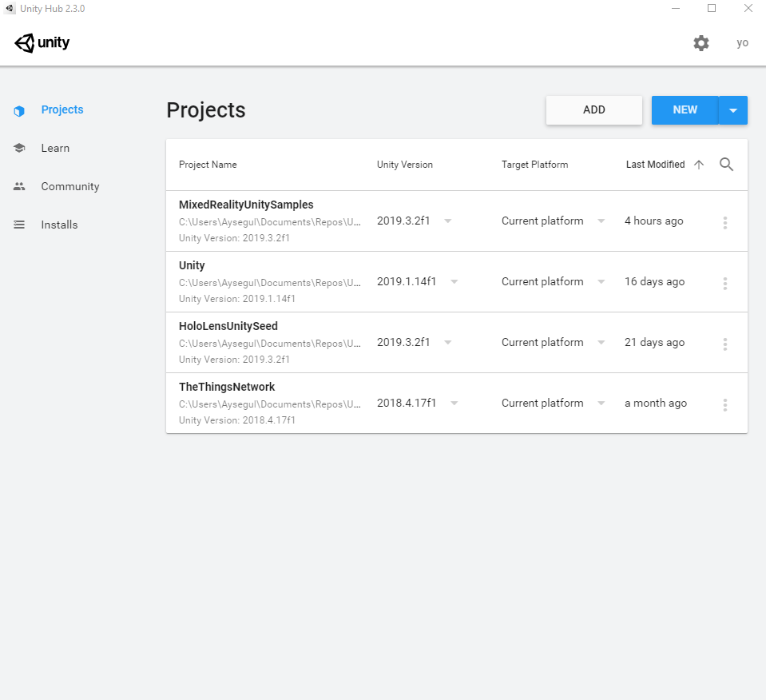766x700 pixels.
Task: Click the Projects page heading
Action: (206, 110)
